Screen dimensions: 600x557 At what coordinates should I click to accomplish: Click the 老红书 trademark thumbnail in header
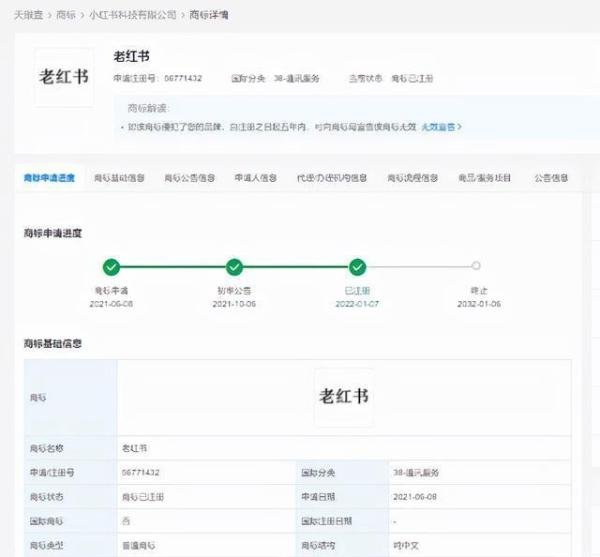tap(64, 77)
